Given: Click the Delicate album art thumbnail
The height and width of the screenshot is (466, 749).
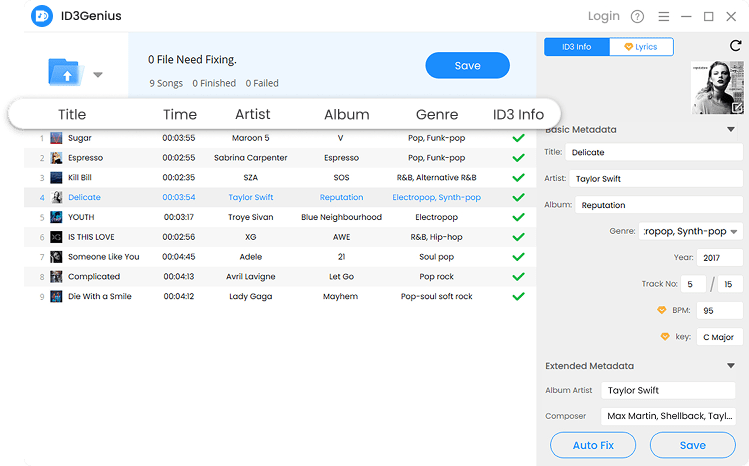Looking at the screenshot, I should pos(56,197).
